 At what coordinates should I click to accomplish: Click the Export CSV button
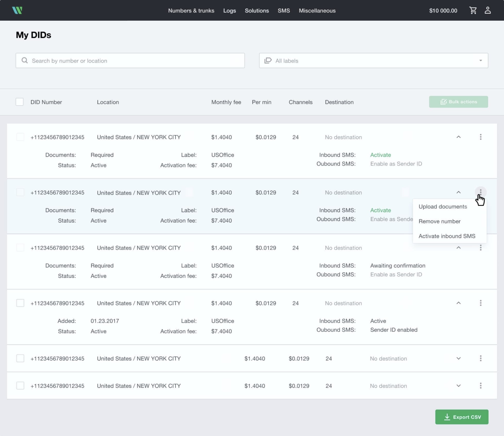pos(462,417)
